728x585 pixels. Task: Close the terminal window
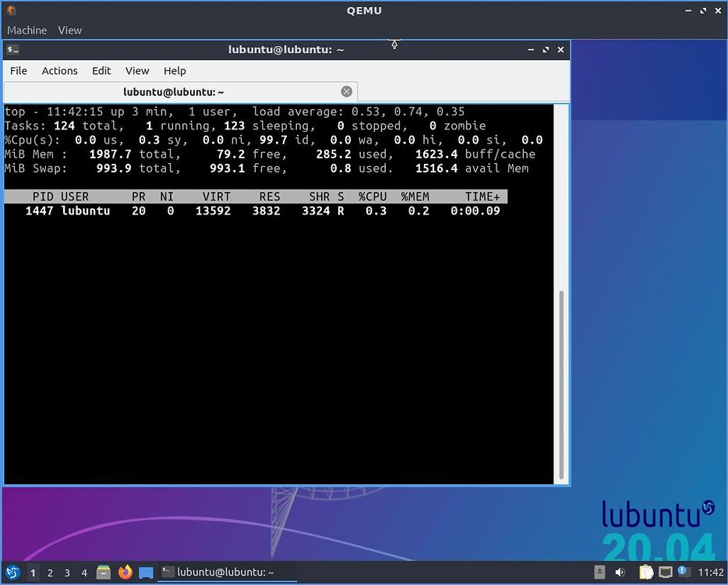click(x=560, y=49)
